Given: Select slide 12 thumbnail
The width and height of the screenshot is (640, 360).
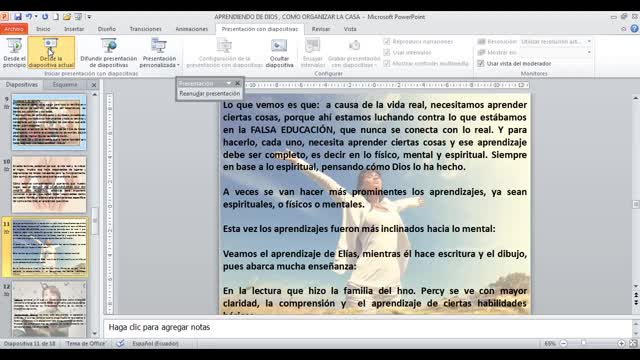Looking at the screenshot, I should [x=49, y=309].
